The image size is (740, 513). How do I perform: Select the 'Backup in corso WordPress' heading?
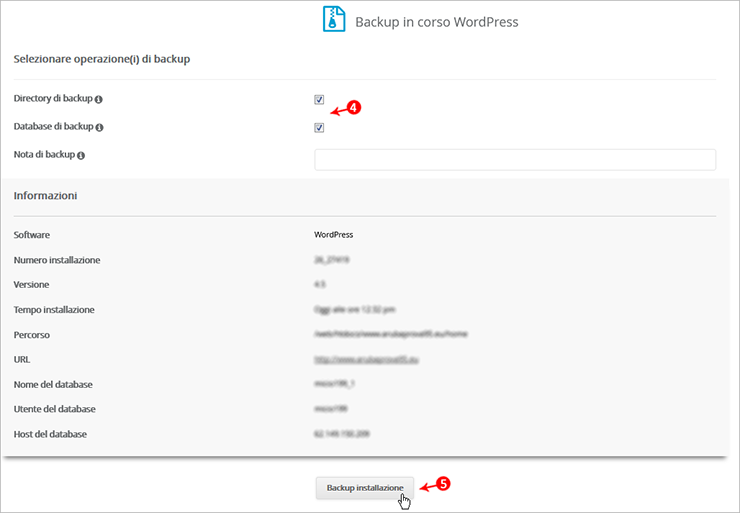437,22
